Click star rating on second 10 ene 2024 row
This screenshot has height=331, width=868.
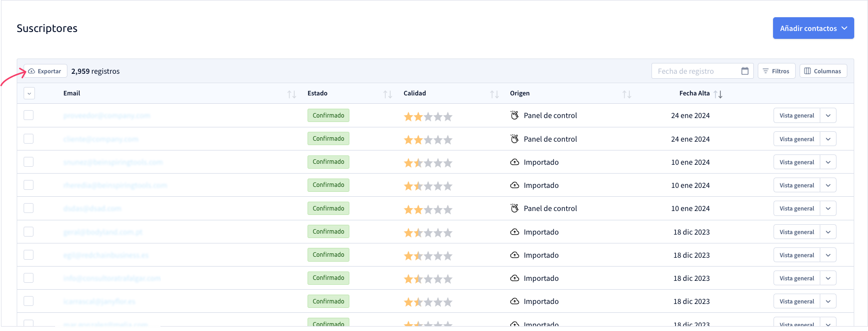tap(428, 186)
